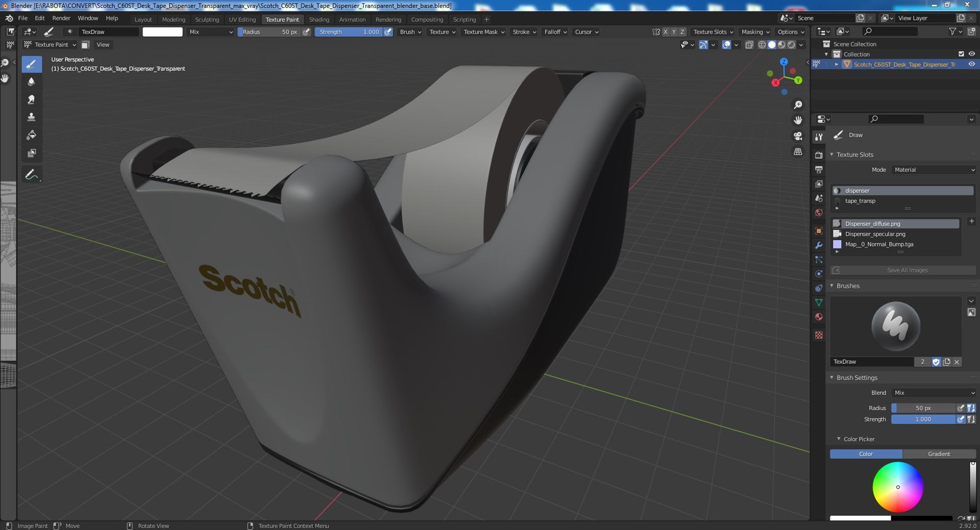Open the Texture Paint mode selector

coord(51,45)
